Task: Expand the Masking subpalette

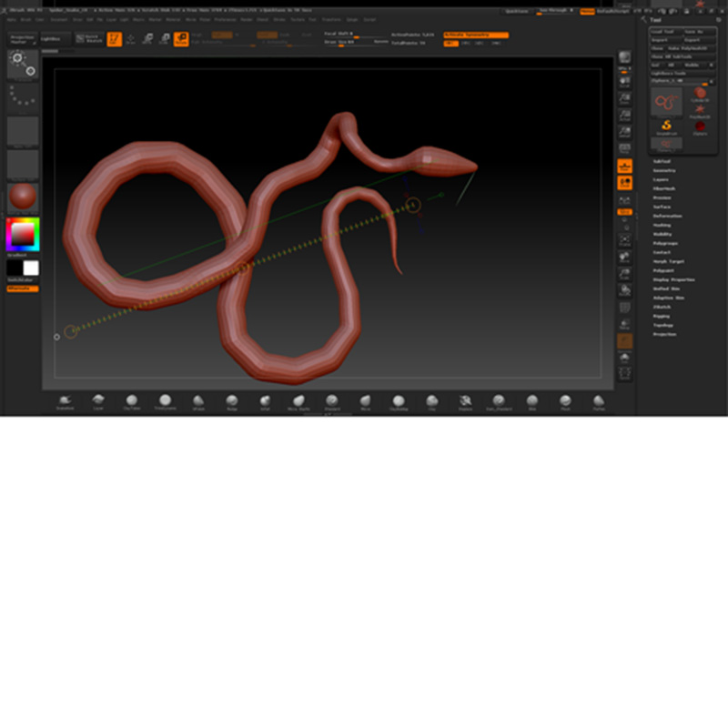Action: click(x=662, y=225)
